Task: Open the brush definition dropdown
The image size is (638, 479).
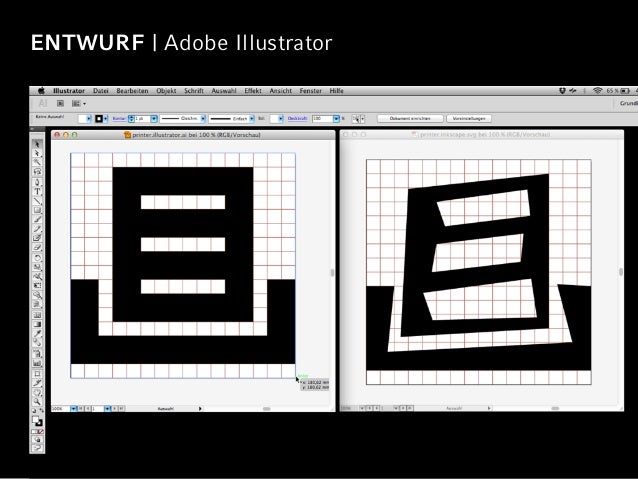Action: (252, 118)
